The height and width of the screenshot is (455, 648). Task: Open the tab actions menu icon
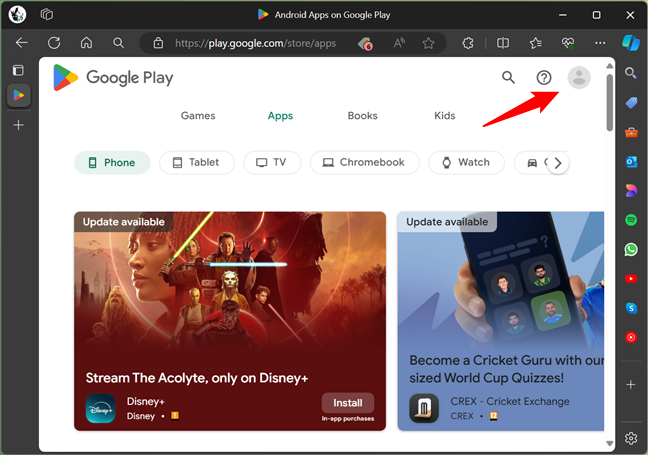pyautogui.click(x=18, y=70)
